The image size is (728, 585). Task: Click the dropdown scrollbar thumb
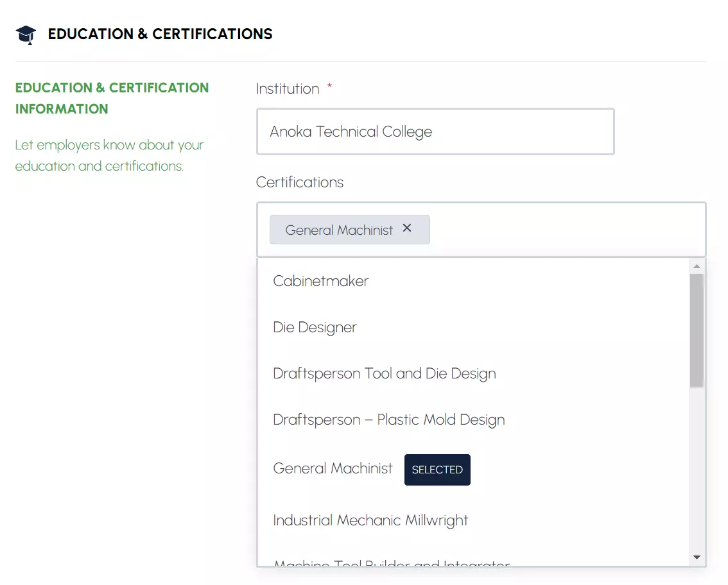697,330
